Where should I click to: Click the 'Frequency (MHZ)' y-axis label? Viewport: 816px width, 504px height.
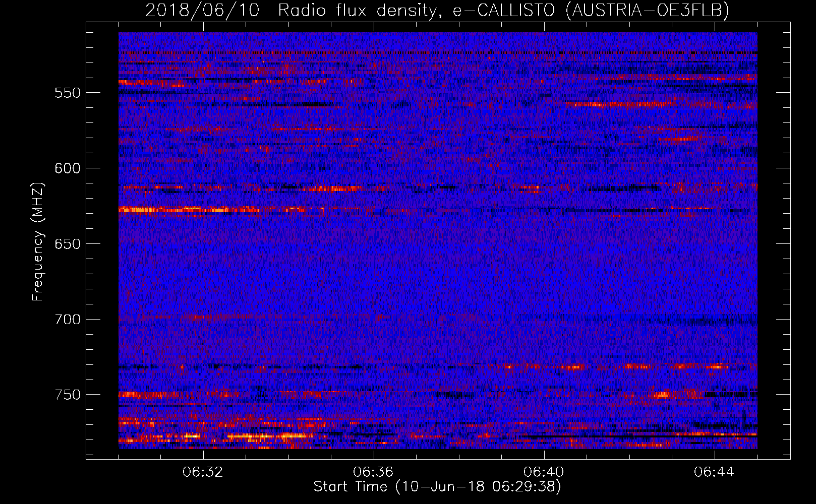(38, 242)
